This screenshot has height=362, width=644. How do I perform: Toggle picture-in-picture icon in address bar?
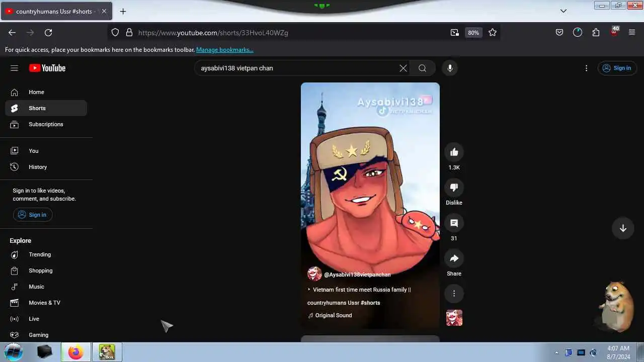coord(455,33)
